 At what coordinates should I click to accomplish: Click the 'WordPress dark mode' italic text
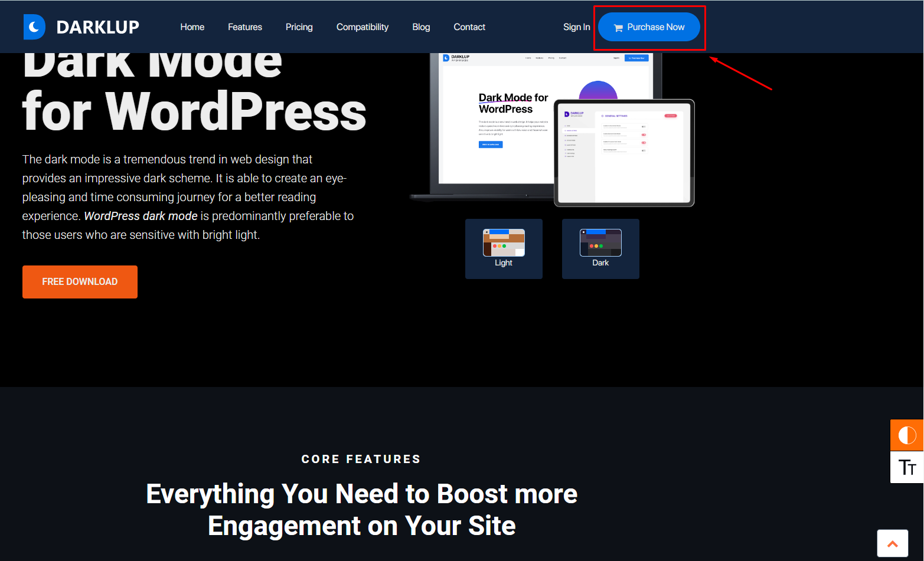(141, 216)
